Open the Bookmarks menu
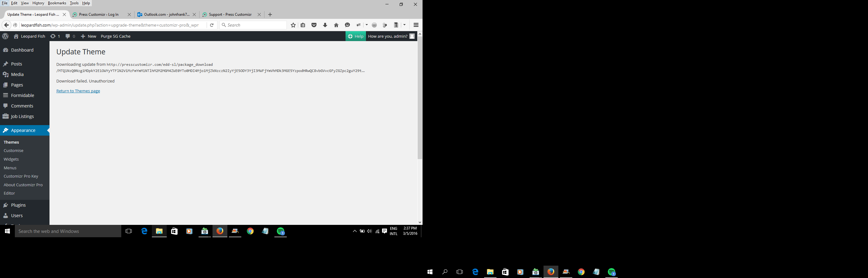868x278 pixels. point(57,3)
